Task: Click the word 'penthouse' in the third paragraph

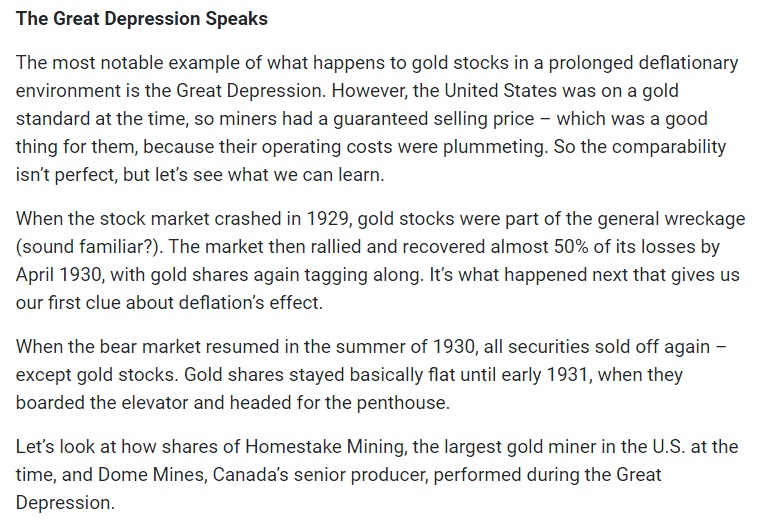Action: click(x=403, y=403)
